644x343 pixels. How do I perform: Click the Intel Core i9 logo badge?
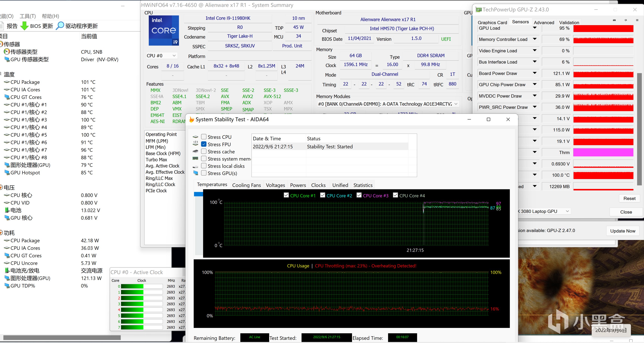(x=164, y=31)
